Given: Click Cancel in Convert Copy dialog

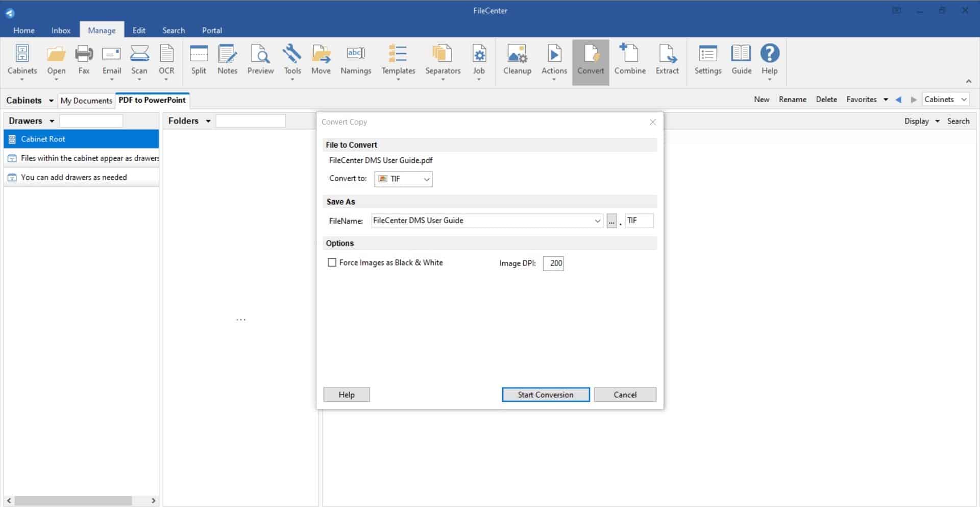Looking at the screenshot, I should click(625, 395).
